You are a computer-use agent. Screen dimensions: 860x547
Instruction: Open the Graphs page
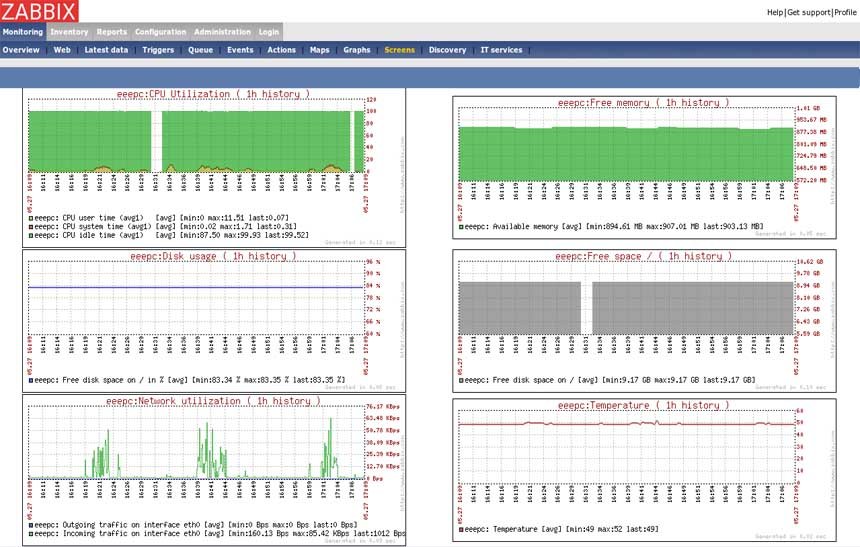(357, 50)
